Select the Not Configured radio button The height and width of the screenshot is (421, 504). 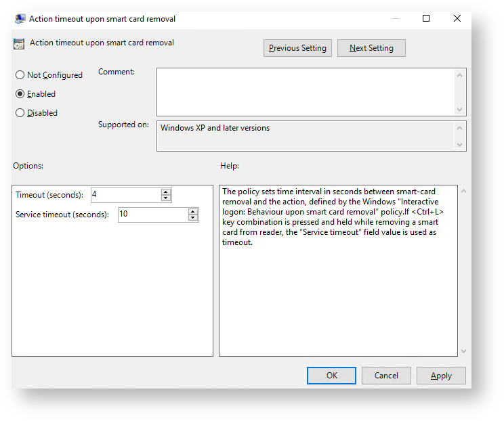tap(20, 75)
